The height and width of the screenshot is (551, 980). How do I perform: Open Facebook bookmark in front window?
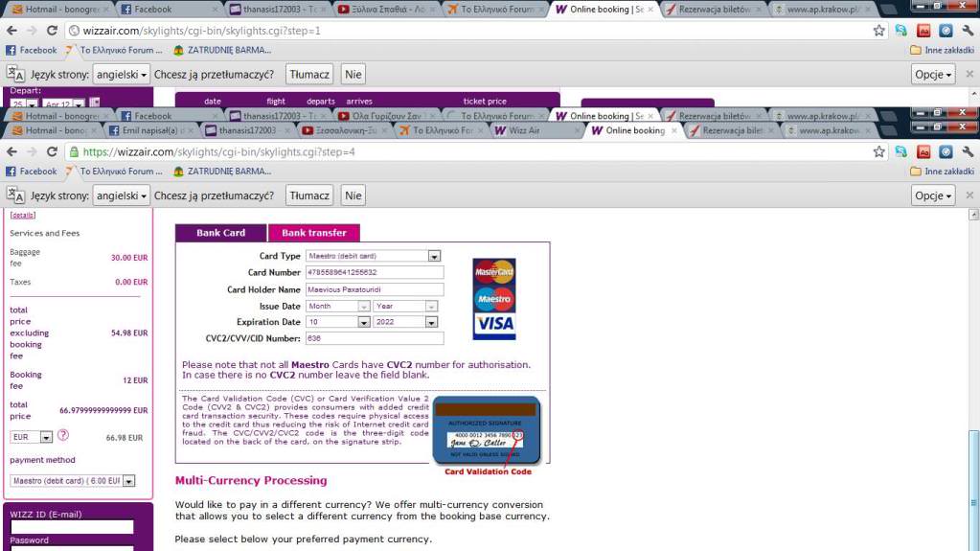[32, 172]
